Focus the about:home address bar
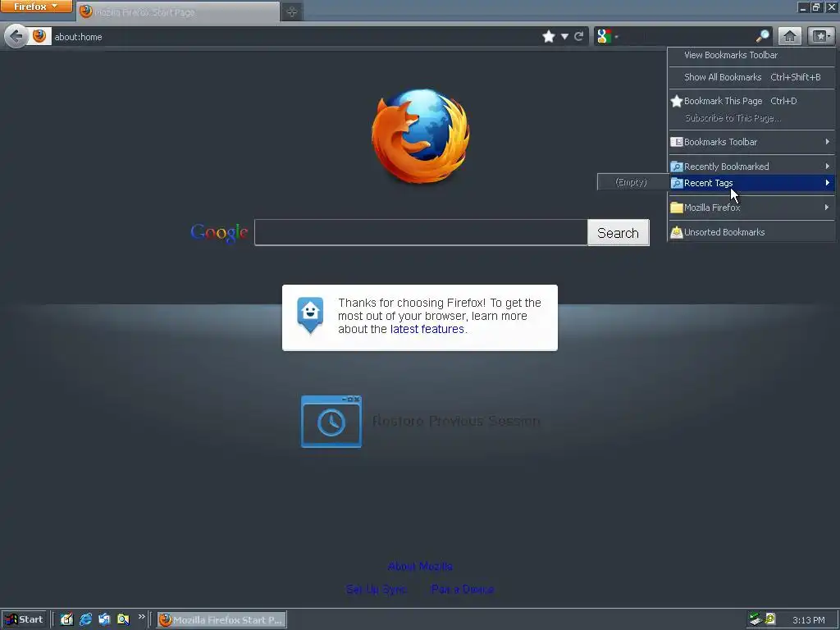Screen dimensions: 840x630 pos(294,36)
